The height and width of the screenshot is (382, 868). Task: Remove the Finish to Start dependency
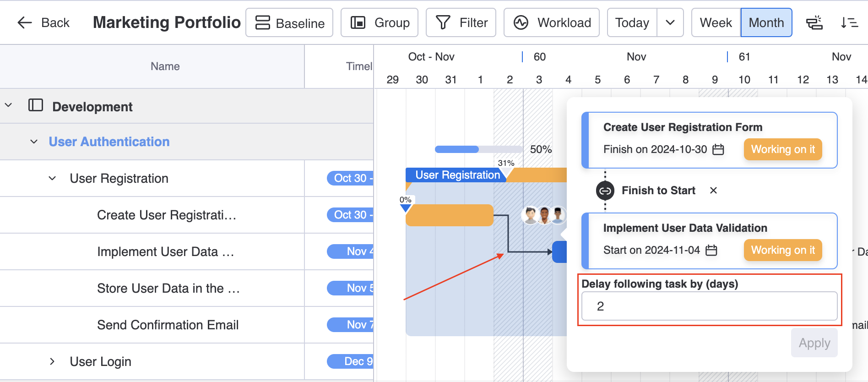(713, 191)
